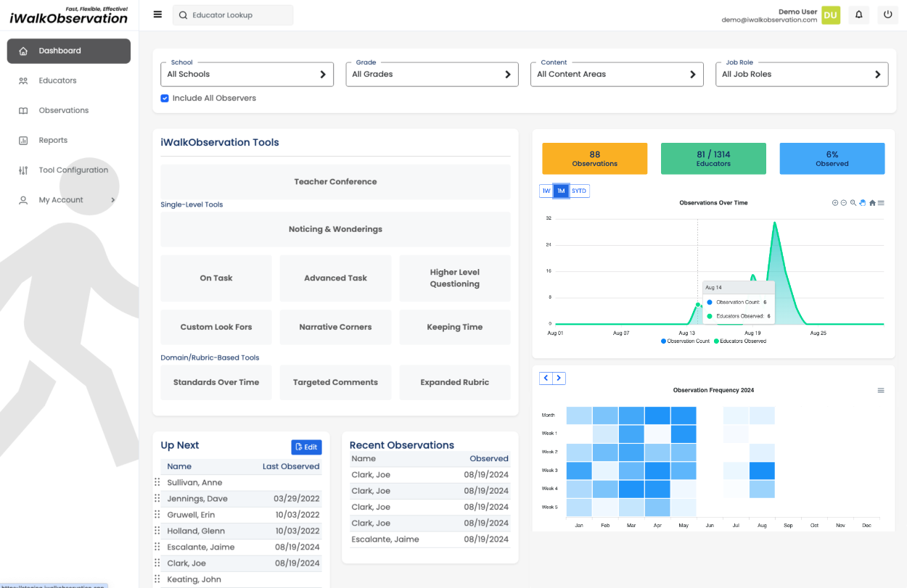Open the School dropdown
Screen dimensions: 907x588
pos(247,74)
